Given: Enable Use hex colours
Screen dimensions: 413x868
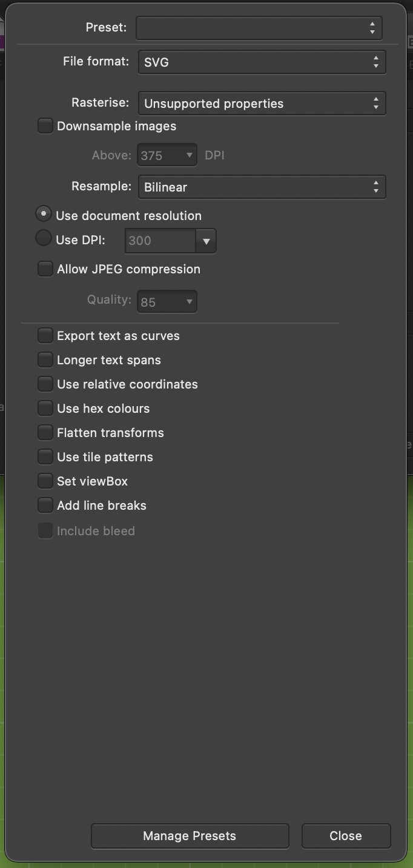Looking at the screenshot, I should 45,408.
